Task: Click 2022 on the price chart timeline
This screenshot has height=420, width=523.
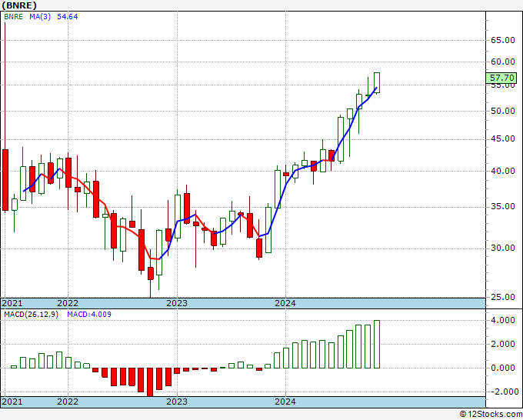Action: [x=68, y=303]
